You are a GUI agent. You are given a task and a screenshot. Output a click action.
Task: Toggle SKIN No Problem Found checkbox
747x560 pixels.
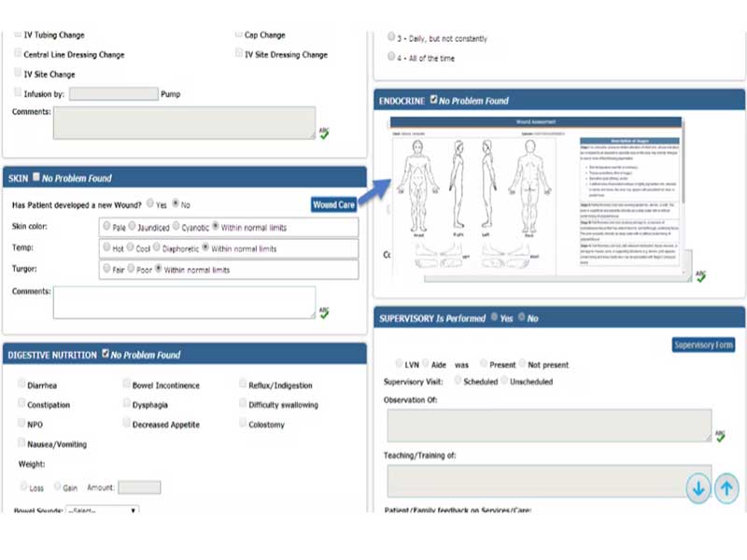[36, 176]
